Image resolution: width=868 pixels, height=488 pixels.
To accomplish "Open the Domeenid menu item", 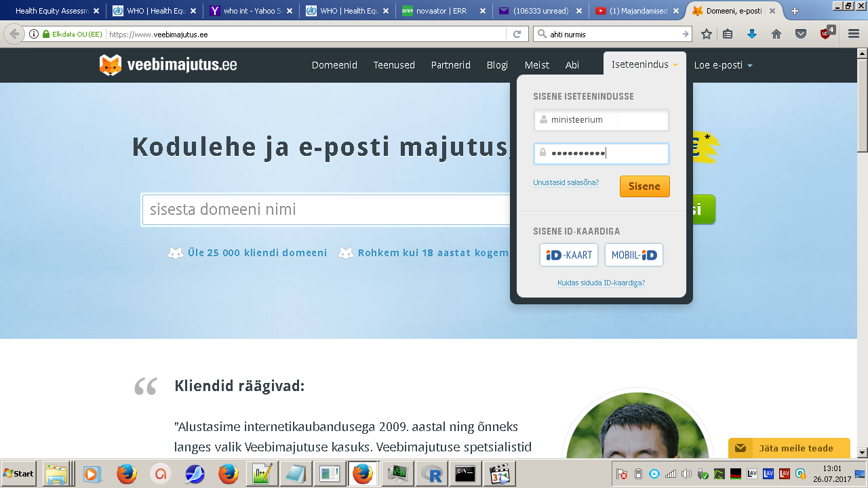I will (334, 65).
